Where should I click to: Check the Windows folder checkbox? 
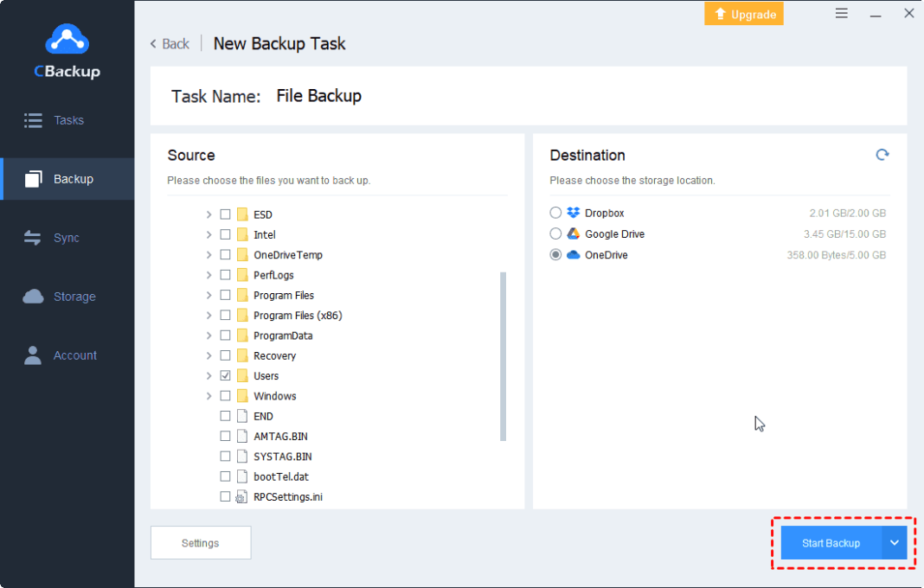pos(225,395)
